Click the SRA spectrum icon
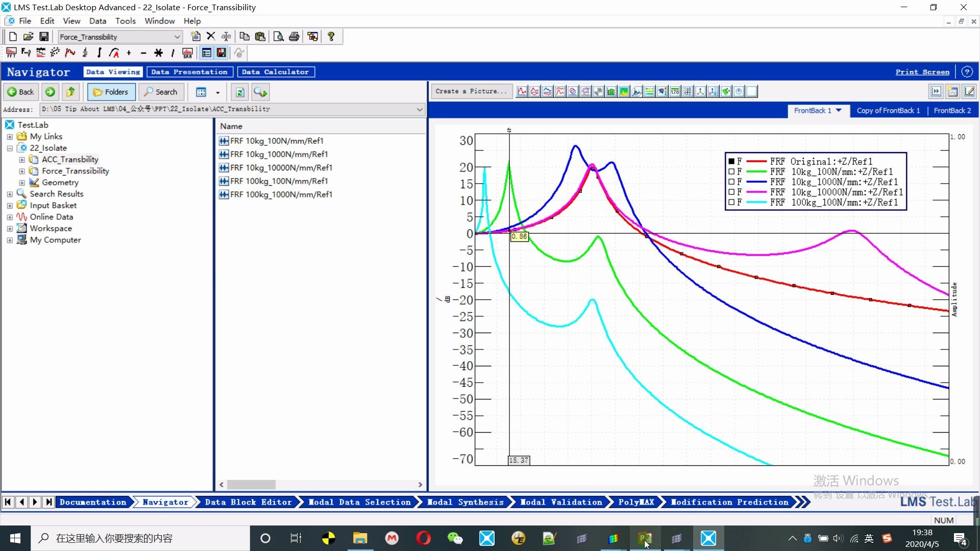 [187, 53]
